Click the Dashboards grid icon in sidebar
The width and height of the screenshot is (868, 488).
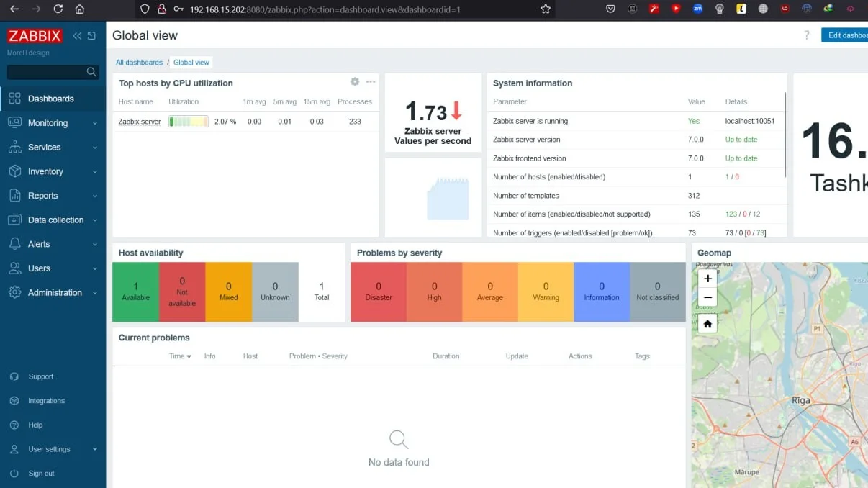[x=16, y=98]
